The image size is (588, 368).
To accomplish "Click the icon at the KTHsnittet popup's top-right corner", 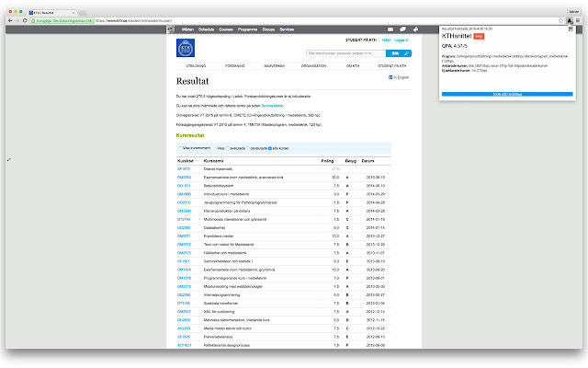I will [x=571, y=29].
